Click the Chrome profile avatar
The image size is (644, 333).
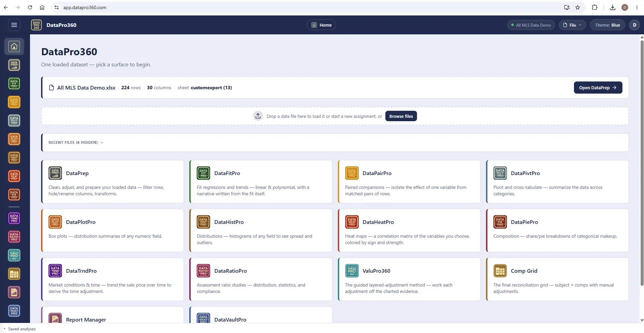[x=625, y=7]
